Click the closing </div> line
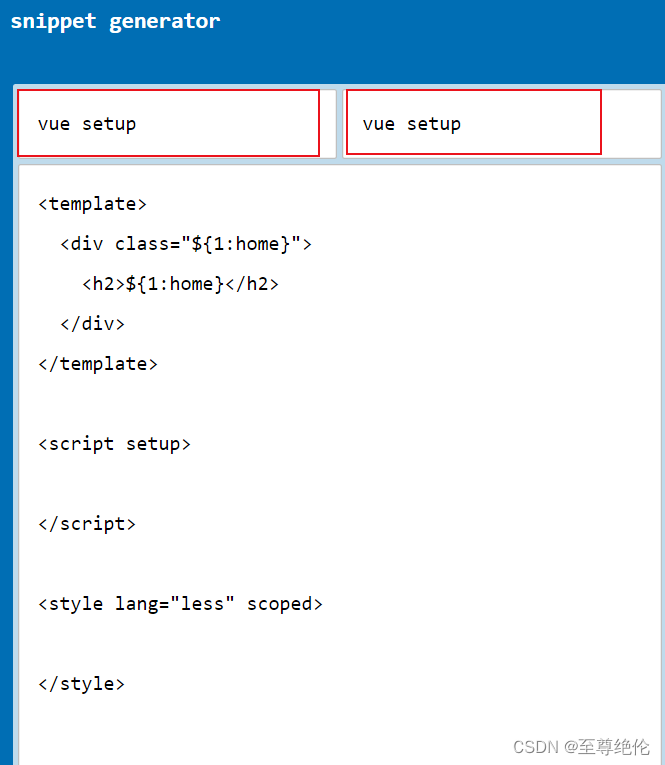This screenshot has height=765, width=665. pyautogui.click(x=92, y=324)
